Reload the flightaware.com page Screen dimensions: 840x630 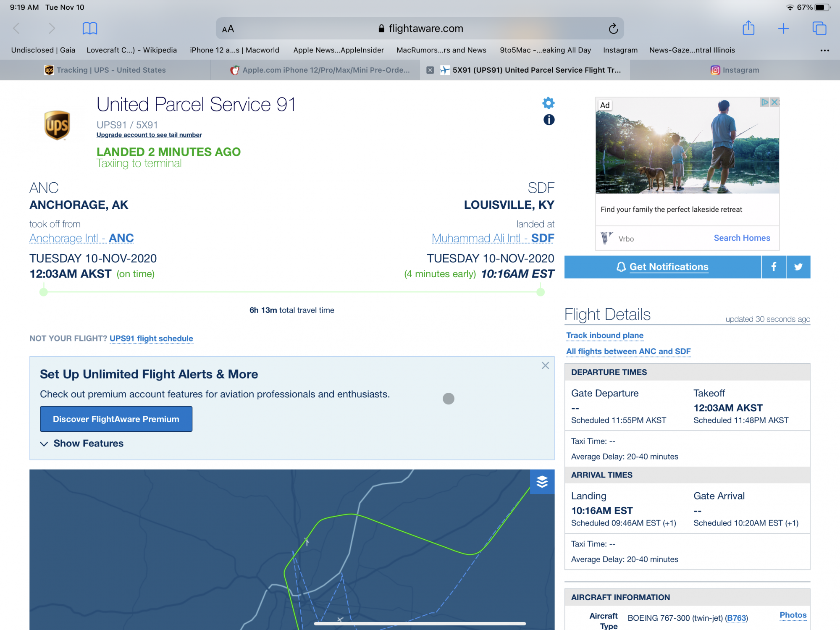[613, 29]
